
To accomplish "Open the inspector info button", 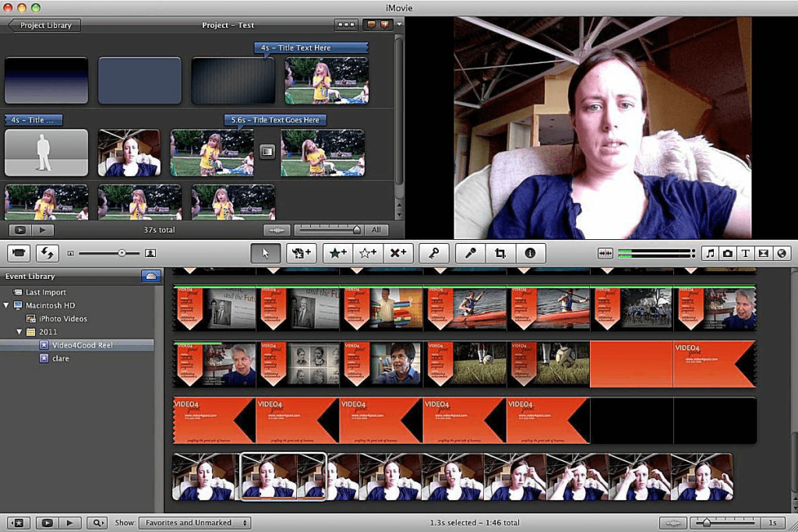I will [x=530, y=253].
